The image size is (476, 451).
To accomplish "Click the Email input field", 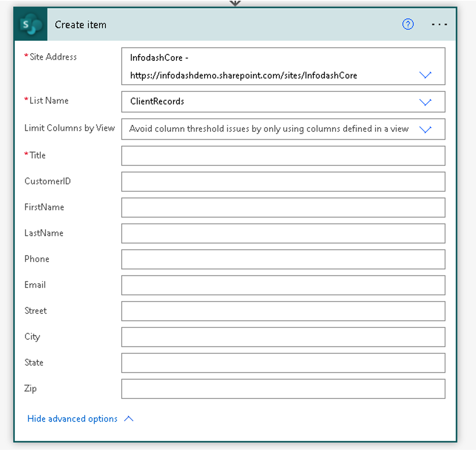I will [283, 285].
